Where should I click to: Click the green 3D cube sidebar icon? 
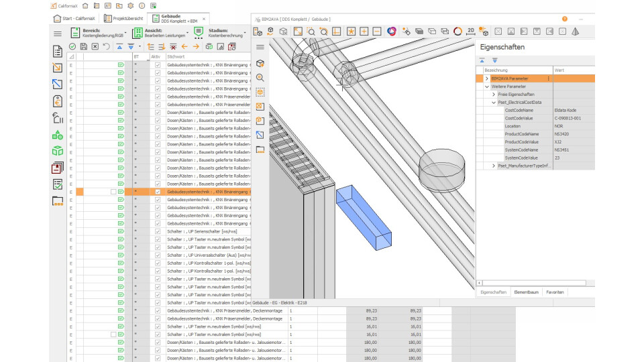tap(58, 150)
